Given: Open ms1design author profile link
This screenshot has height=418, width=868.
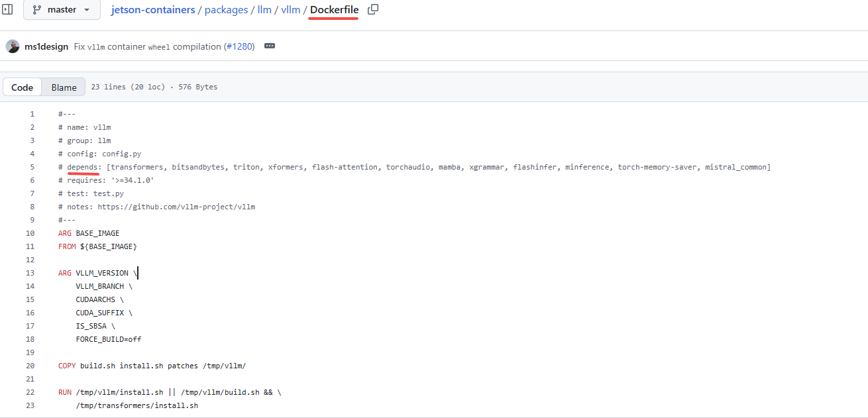Looking at the screenshot, I should pyautogui.click(x=46, y=47).
